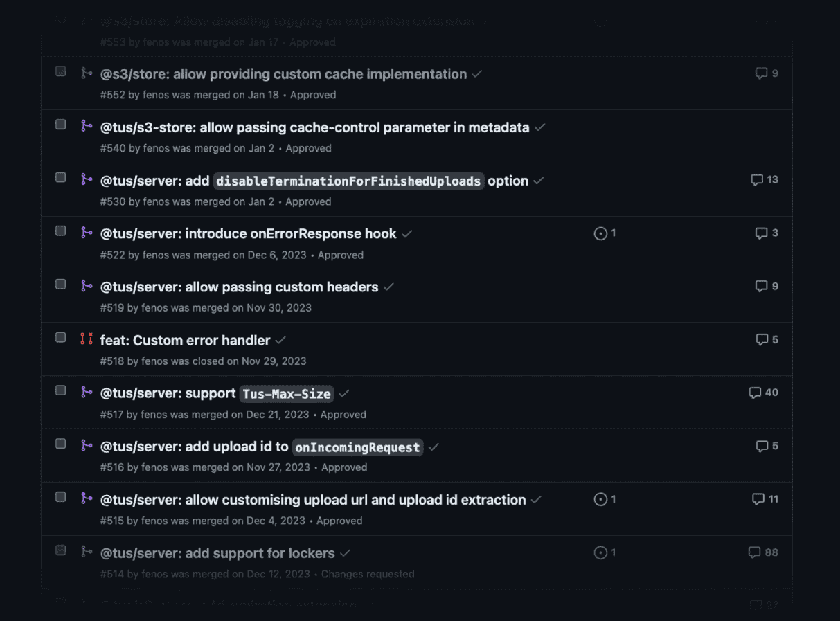Open PR titled allow passing custom headers
The image size is (840, 621).
pos(239,287)
